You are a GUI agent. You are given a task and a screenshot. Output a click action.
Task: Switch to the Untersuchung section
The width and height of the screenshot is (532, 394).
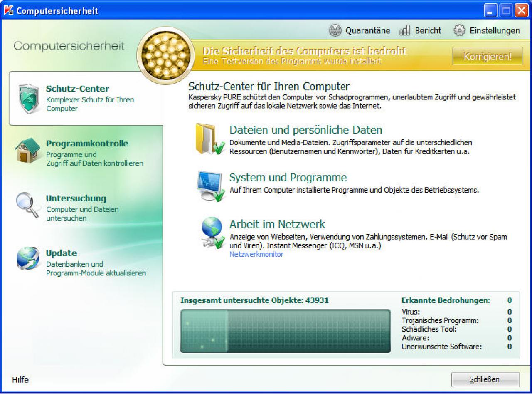click(x=86, y=208)
